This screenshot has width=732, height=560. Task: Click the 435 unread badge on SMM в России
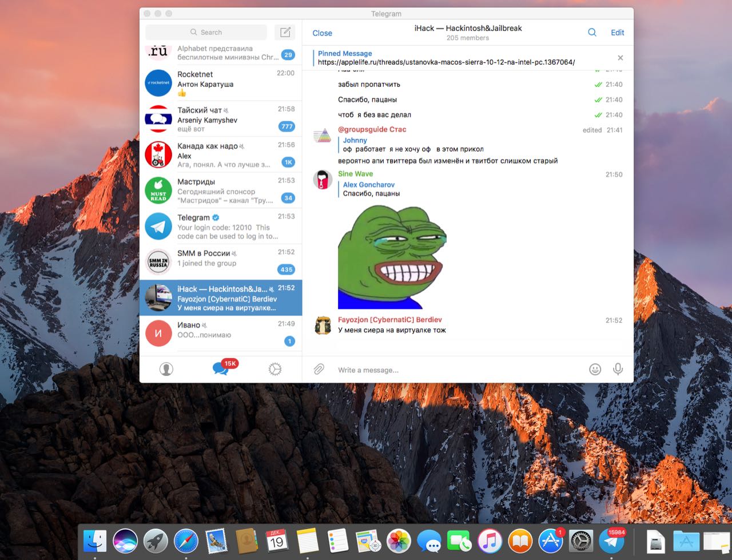tap(287, 269)
